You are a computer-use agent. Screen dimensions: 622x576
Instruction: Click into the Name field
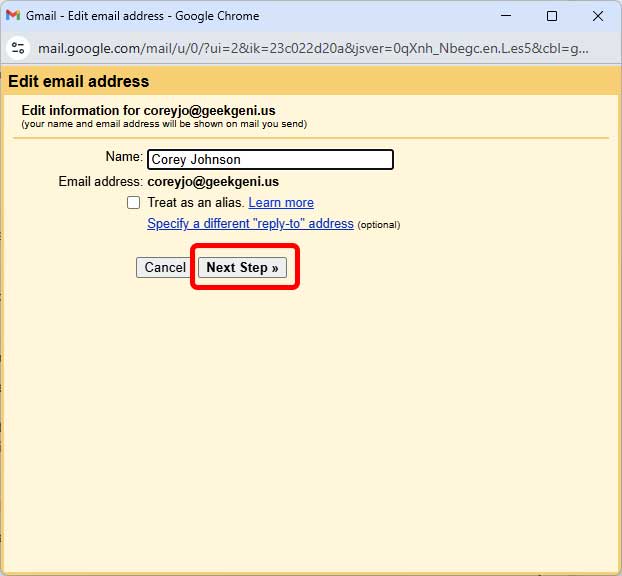click(270, 159)
